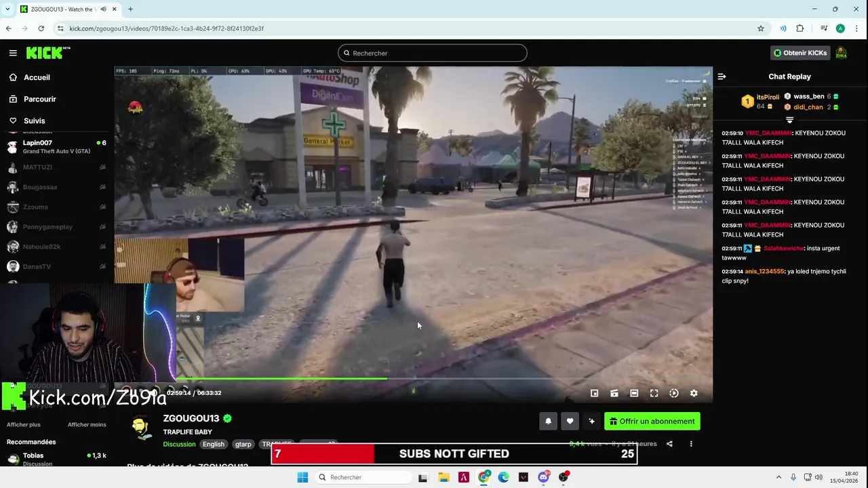Bookmark this page with star icon

tap(761, 28)
